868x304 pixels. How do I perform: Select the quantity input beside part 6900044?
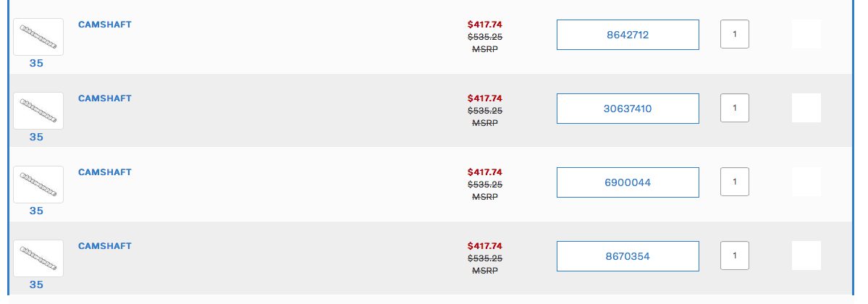[734, 182]
